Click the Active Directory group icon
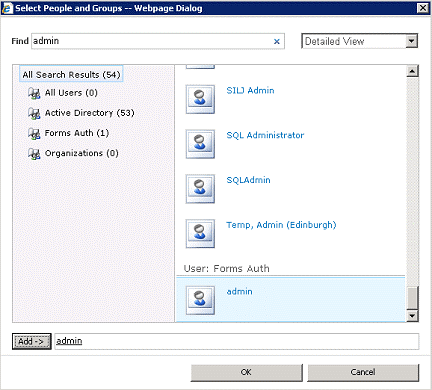The width and height of the screenshot is (432, 390). [x=34, y=113]
